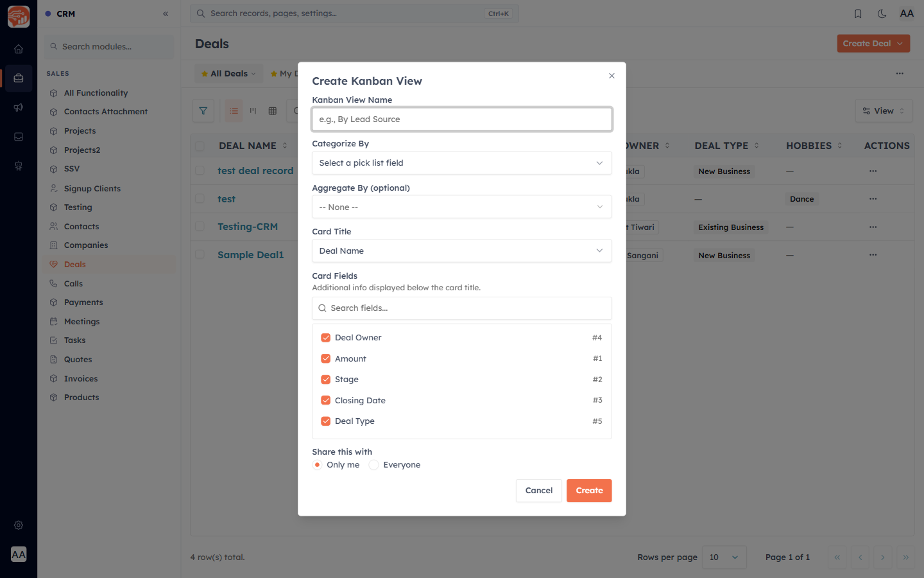Image resolution: width=924 pixels, height=578 pixels.
Task: Go to next page arrow
Action: tap(883, 557)
